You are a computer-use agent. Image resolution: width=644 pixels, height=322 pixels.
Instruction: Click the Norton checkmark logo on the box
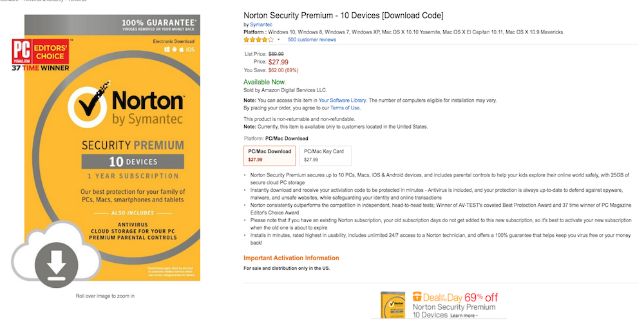pos(87,105)
